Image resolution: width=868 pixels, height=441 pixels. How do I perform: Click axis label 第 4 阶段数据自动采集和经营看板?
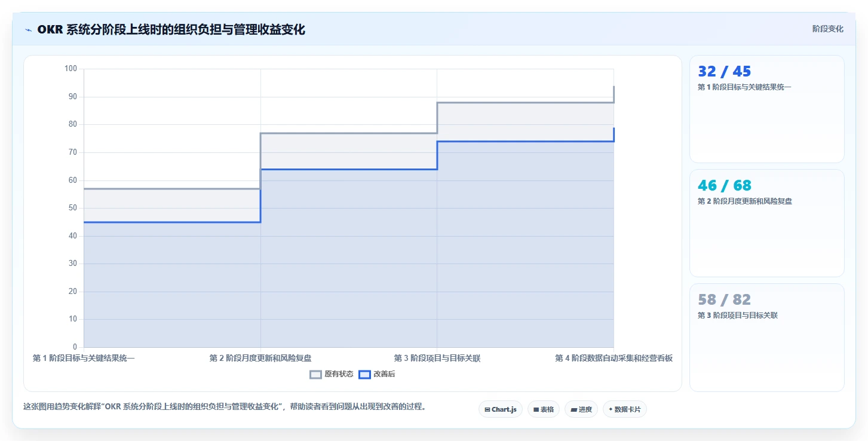point(614,359)
